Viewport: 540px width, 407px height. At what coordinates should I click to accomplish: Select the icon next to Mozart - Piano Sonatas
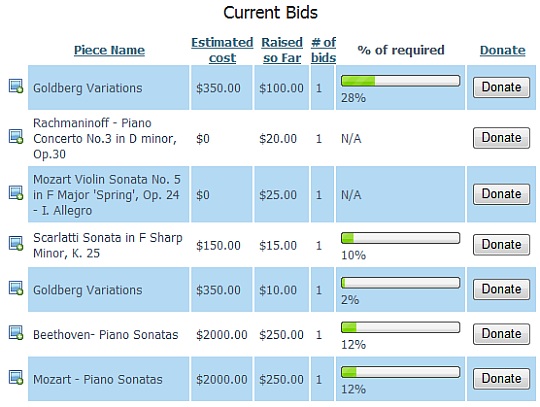click(x=16, y=377)
